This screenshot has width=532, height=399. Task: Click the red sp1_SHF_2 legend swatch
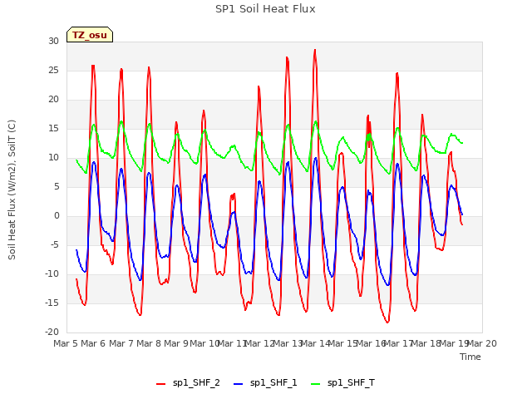pos(160,384)
